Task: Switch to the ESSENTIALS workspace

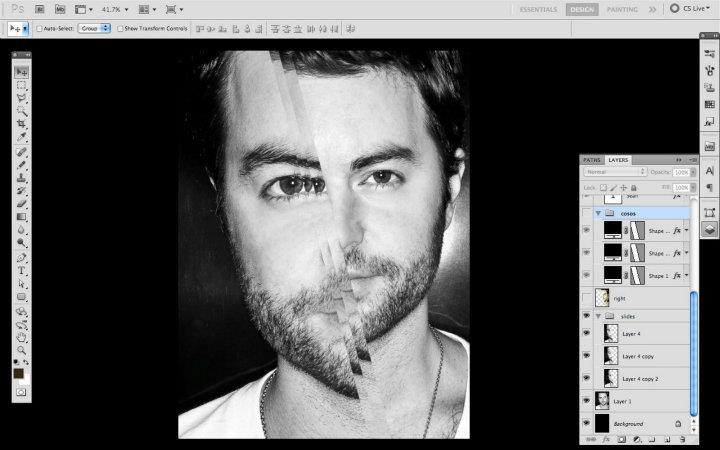Action: pyautogui.click(x=538, y=9)
